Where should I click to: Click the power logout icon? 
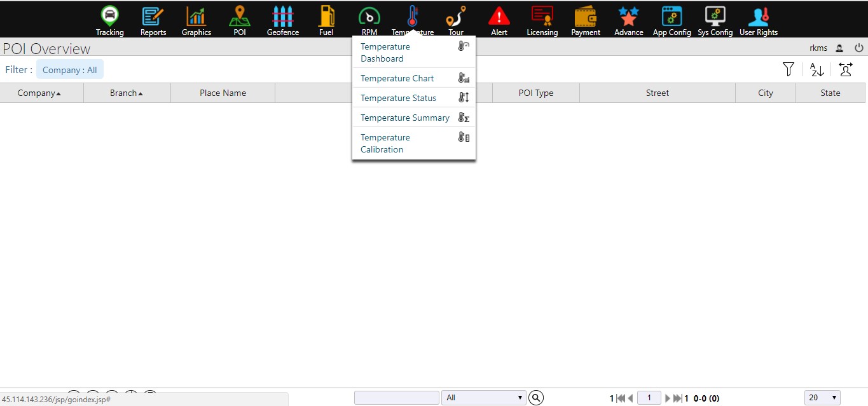(858, 48)
